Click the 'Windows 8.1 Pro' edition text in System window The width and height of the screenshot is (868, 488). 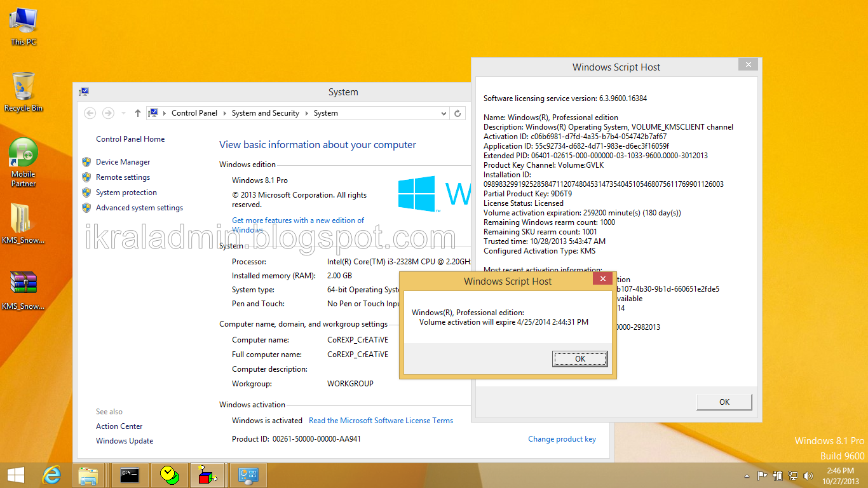pyautogui.click(x=260, y=181)
